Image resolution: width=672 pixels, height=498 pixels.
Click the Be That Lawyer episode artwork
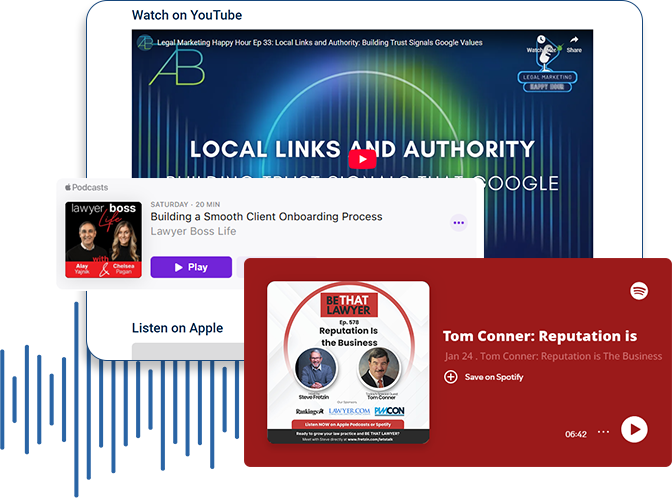(x=348, y=362)
